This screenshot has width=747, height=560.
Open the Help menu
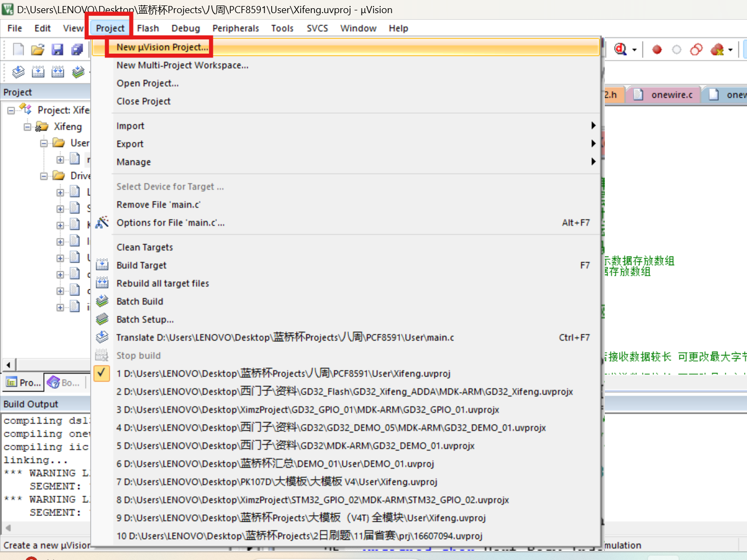click(399, 28)
